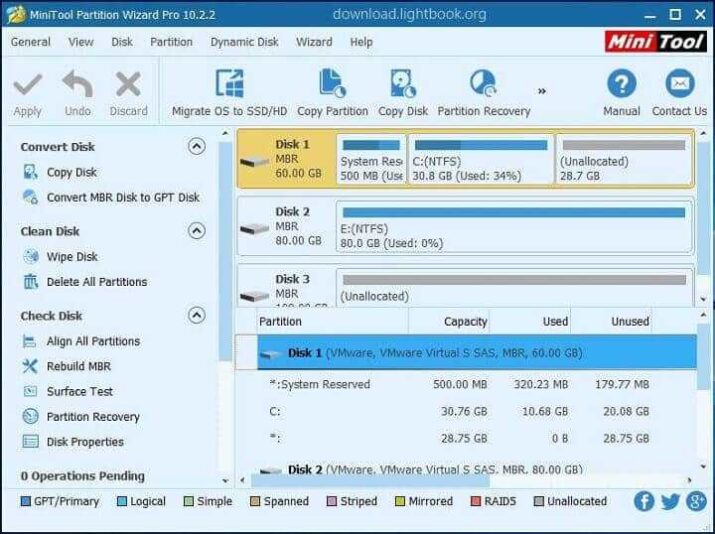Open the Google Plus share icon
Screen dimensions: 715x534
(x=696, y=501)
